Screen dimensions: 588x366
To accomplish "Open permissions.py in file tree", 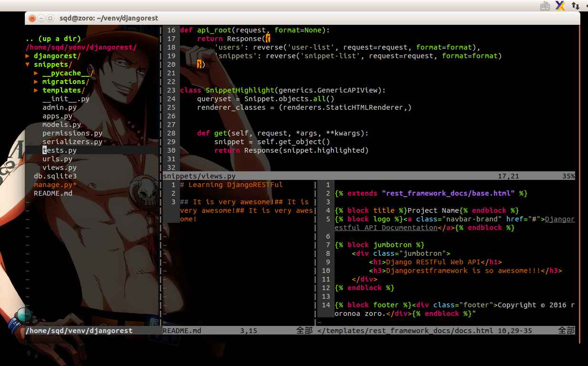I will tap(73, 133).
